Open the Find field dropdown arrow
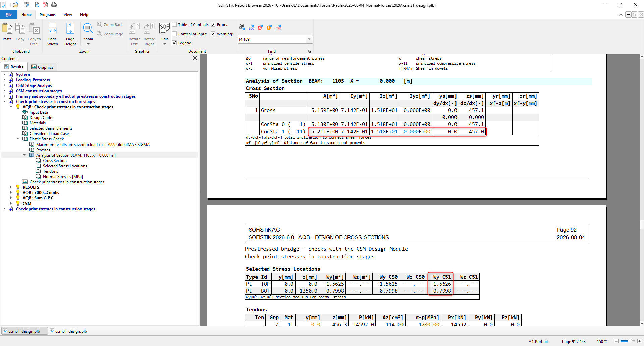Image resolution: width=644 pixels, height=346 pixels. click(x=309, y=39)
